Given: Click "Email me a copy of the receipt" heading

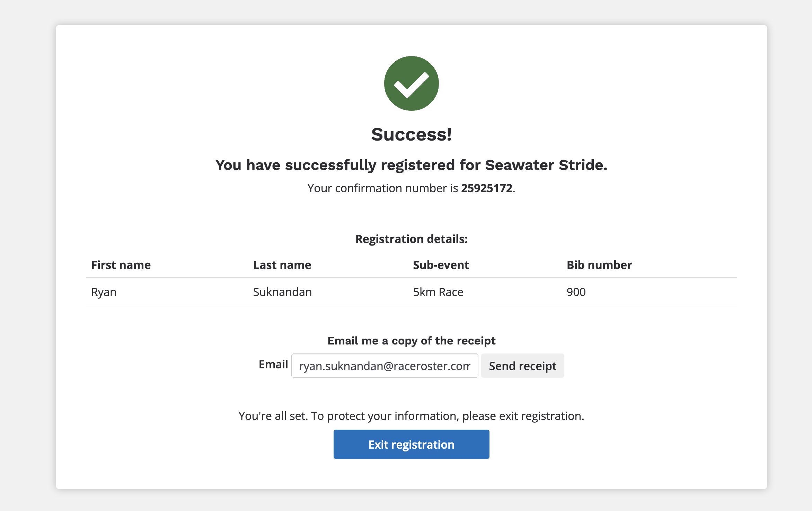Looking at the screenshot, I should pyautogui.click(x=411, y=341).
